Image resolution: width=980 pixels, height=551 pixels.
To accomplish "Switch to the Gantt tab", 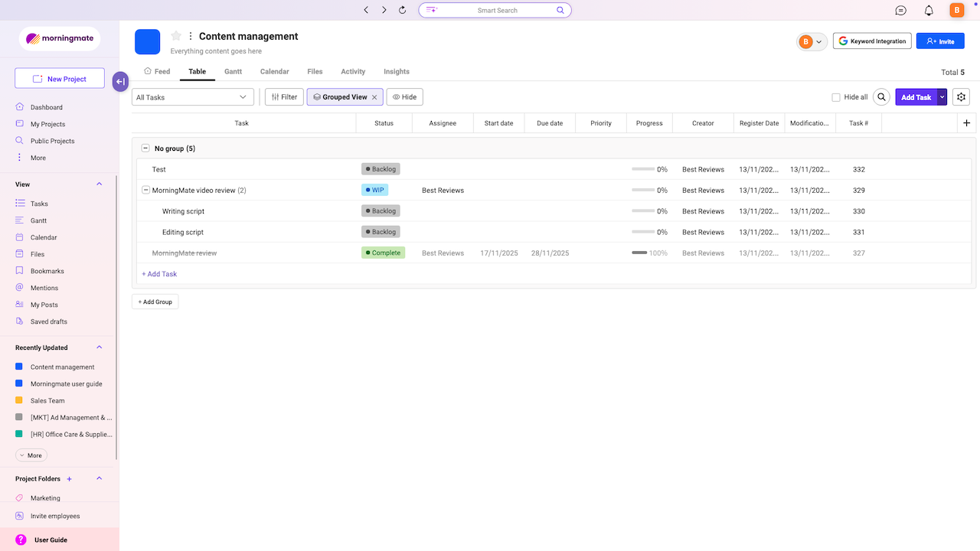I will [x=233, y=71].
